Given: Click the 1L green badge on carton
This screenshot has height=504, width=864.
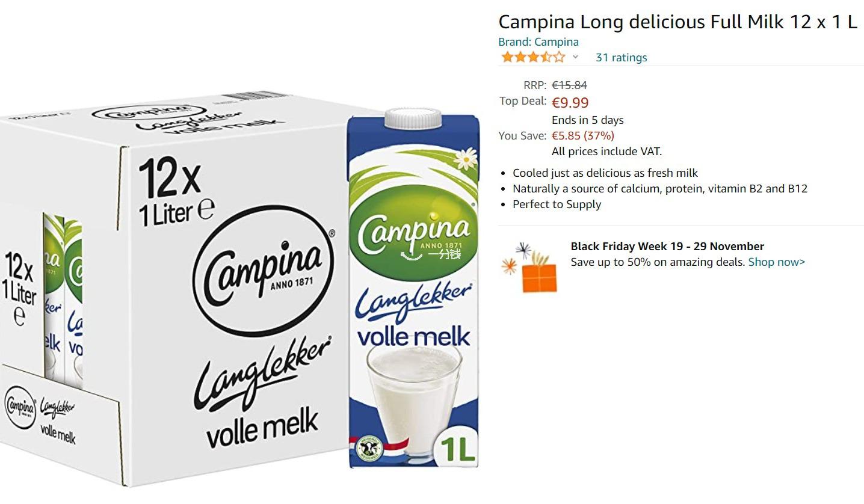Looking at the screenshot, I should tap(457, 448).
